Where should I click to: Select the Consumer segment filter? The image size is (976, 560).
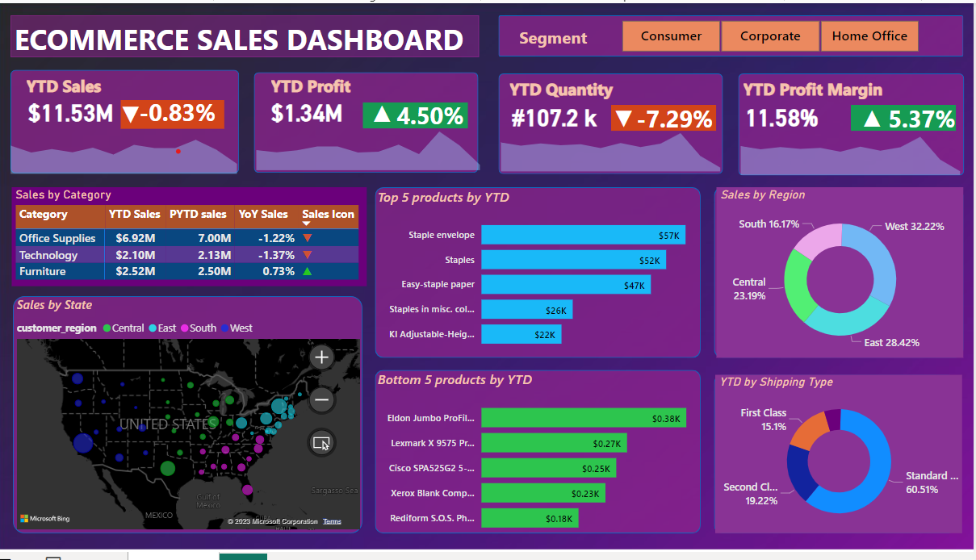tap(671, 36)
